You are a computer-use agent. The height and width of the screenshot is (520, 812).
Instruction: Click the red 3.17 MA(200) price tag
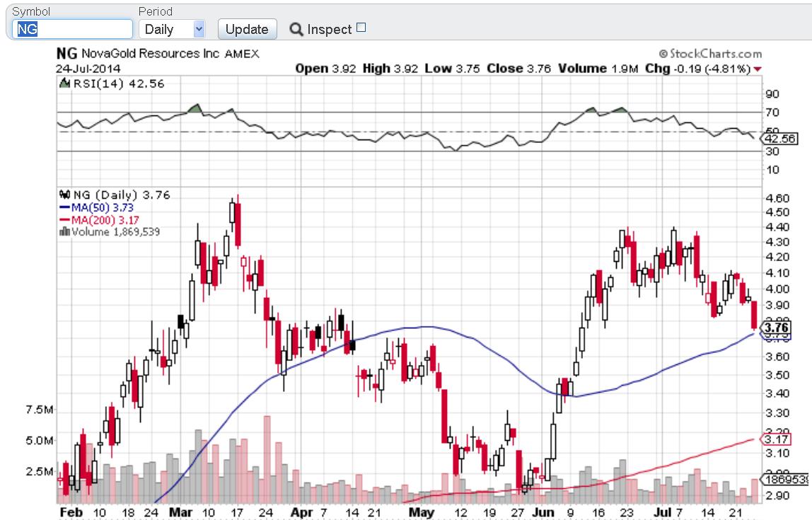pyautogui.click(x=776, y=439)
